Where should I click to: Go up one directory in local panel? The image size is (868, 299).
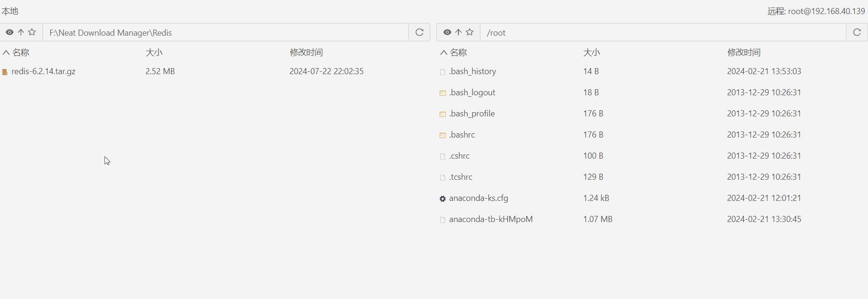21,32
